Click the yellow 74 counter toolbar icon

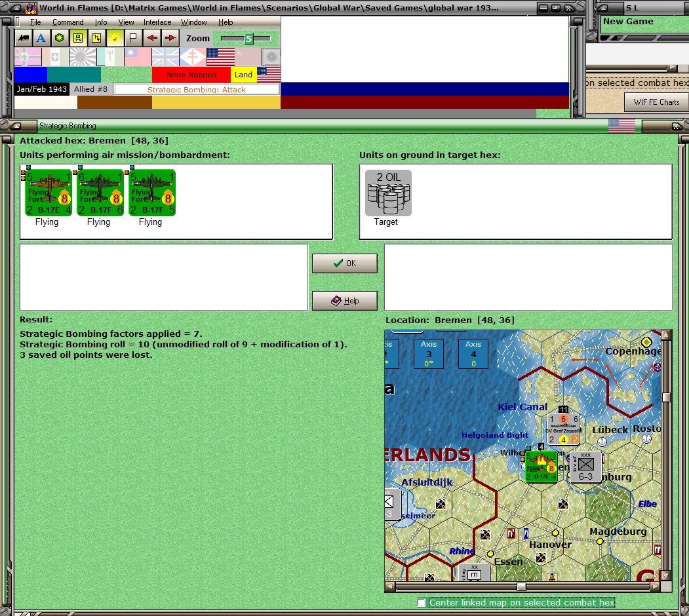pyautogui.click(x=96, y=38)
